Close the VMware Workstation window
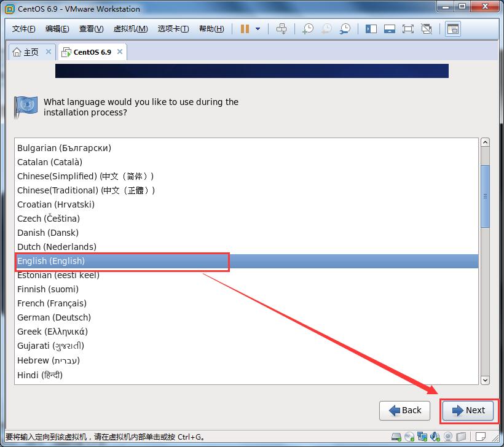This screenshot has height=447, width=504. [x=485, y=7]
